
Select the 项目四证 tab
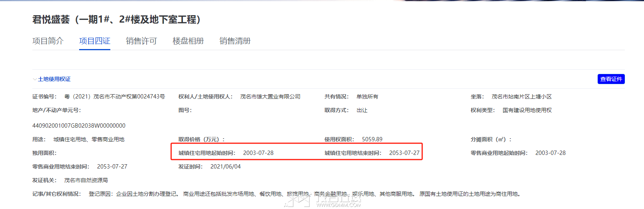(95, 41)
